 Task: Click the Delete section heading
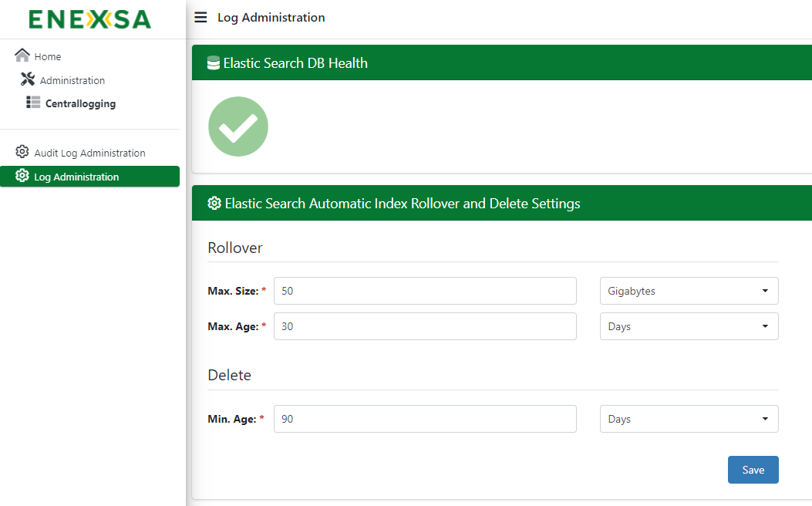click(x=229, y=375)
